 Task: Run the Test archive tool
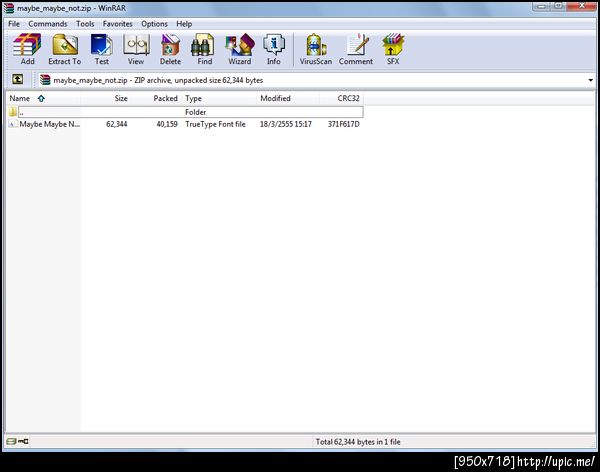pos(101,49)
